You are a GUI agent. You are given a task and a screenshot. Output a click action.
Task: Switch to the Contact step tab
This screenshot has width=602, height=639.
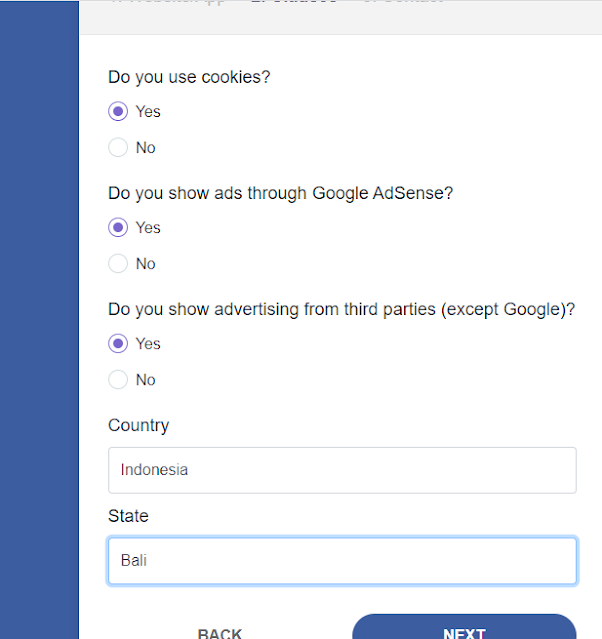coord(402,3)
